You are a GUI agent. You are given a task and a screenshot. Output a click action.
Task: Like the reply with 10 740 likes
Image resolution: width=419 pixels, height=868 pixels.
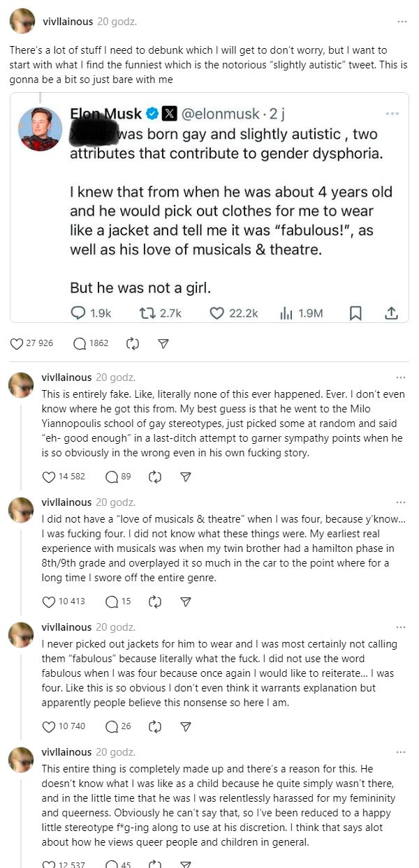[x=49, y=726]
